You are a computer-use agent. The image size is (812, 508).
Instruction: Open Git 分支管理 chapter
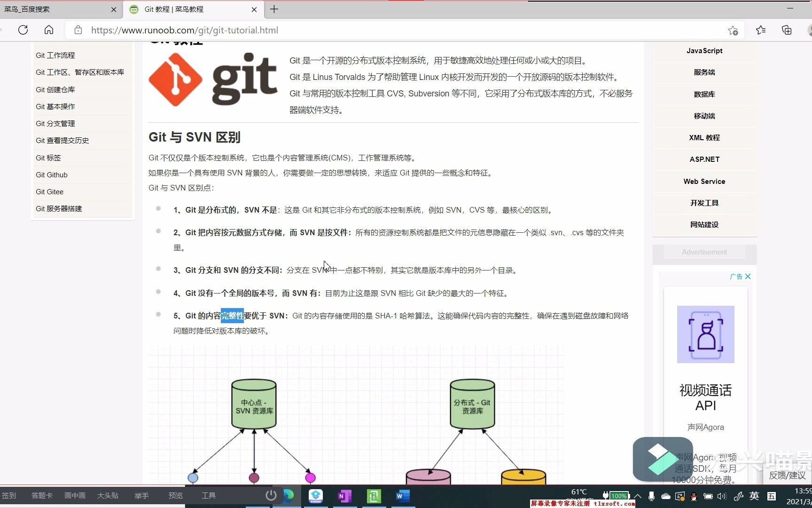55,123
